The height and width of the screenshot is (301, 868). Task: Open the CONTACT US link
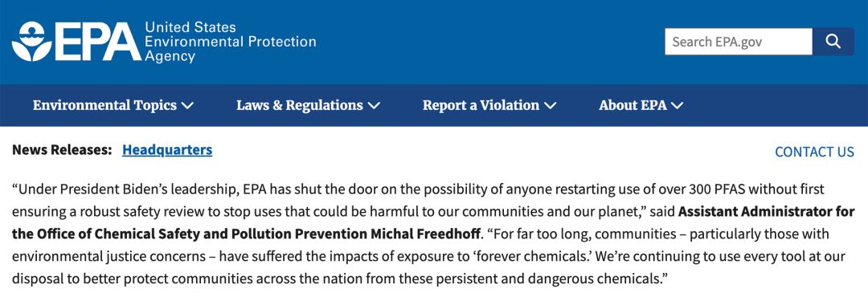click(814, 153)
